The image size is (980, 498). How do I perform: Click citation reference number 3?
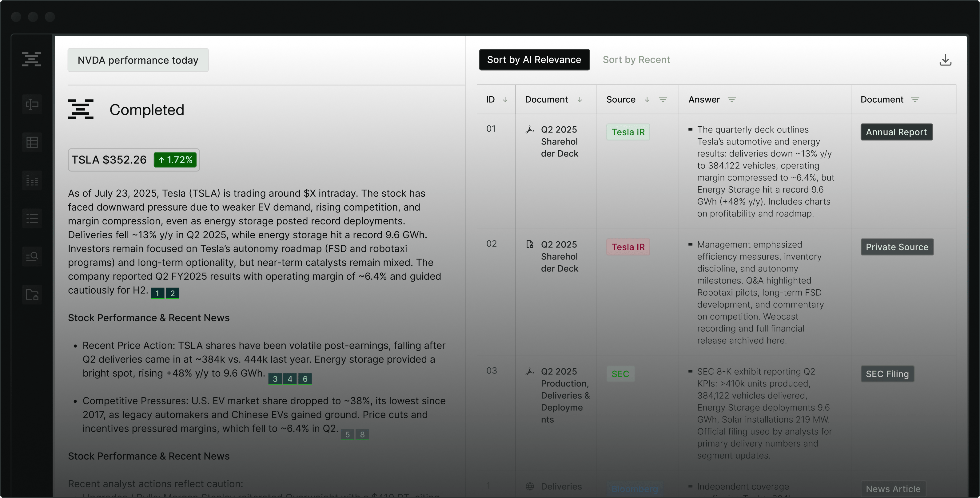[275, 379]
